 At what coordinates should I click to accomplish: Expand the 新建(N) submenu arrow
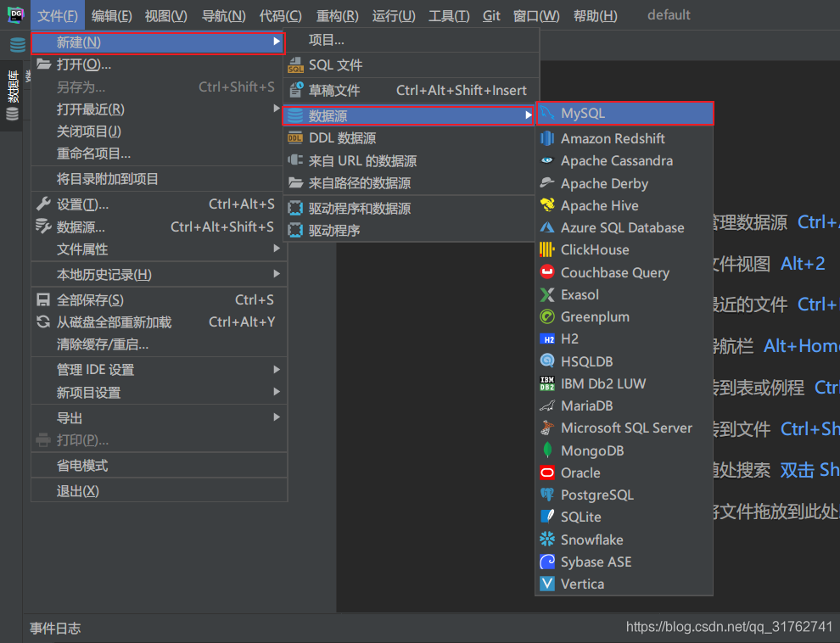[x=277, y=42]
